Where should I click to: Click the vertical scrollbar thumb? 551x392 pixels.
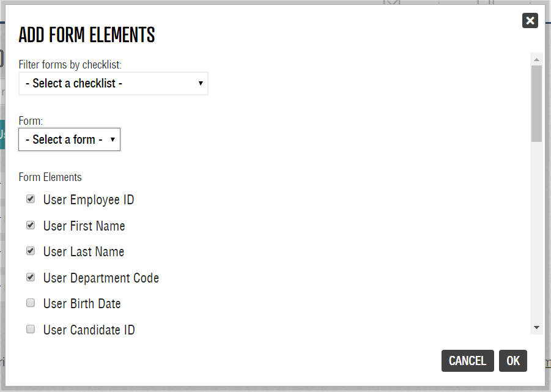coord(536,103)
